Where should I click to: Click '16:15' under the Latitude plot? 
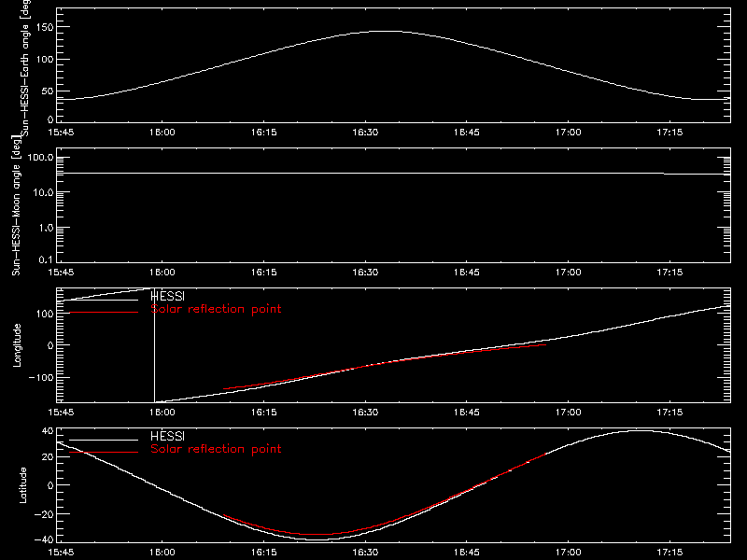(264, 552)
